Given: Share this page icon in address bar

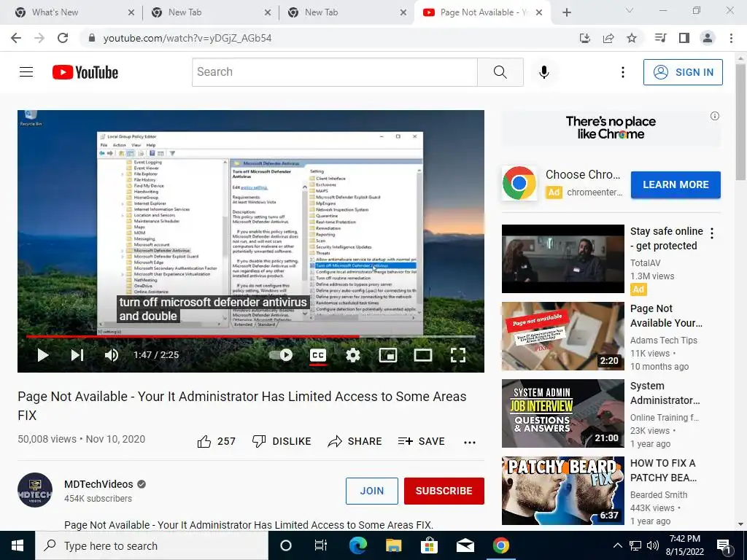Looking at the screenshot, I should pos(608,38).
